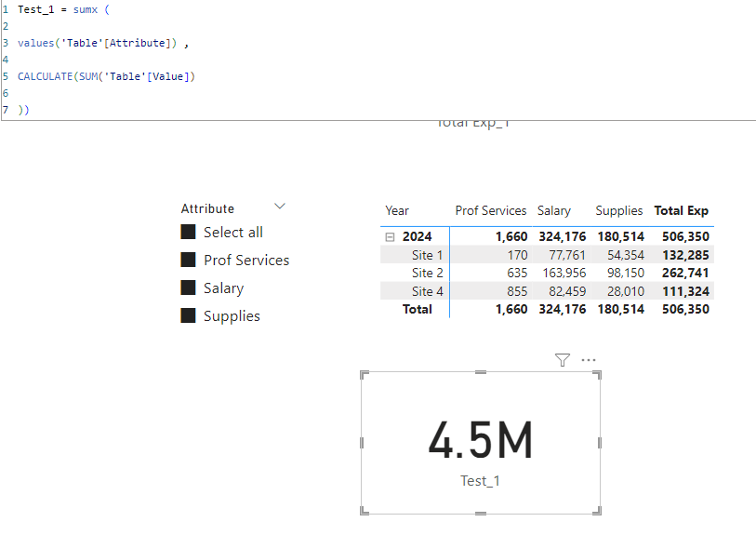Click Supplies value 98,150

tap(625, 273)
